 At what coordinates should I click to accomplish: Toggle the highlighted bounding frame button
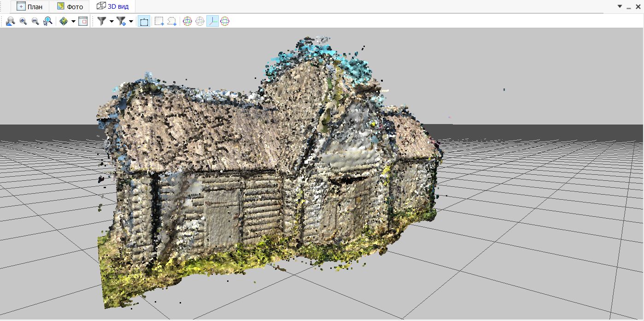[144, 21]
